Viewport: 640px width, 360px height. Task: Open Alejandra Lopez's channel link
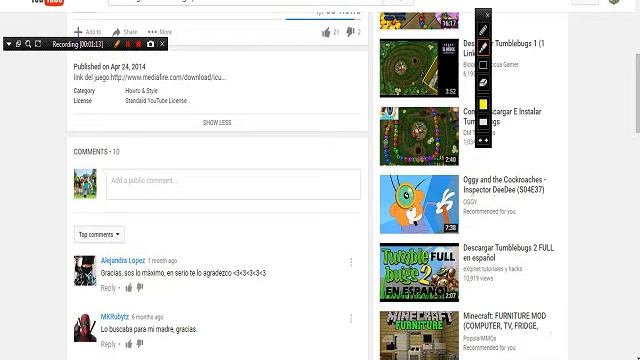coord(123,260)
